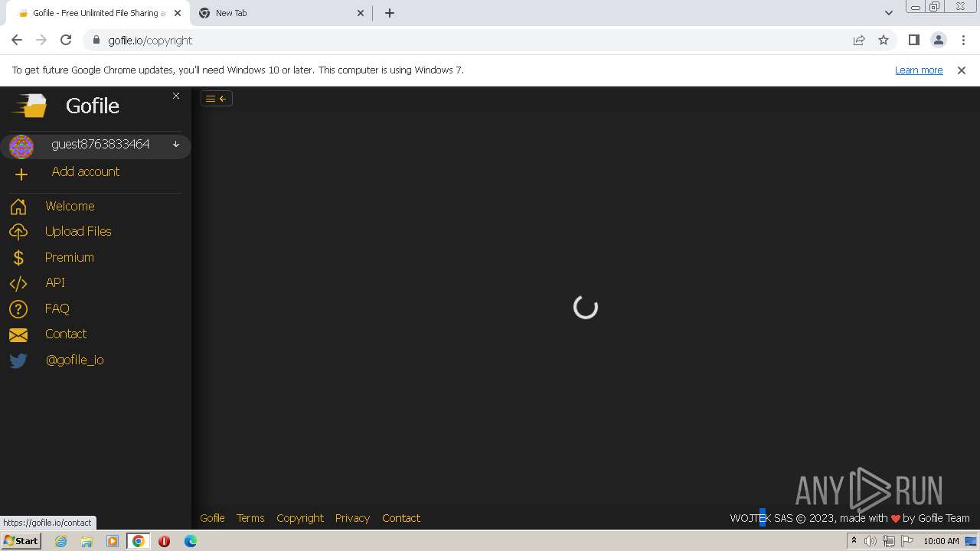The image size is (980, 551).
Task: Open Contact in the sidebar menu
Action: tap(66, 334)
